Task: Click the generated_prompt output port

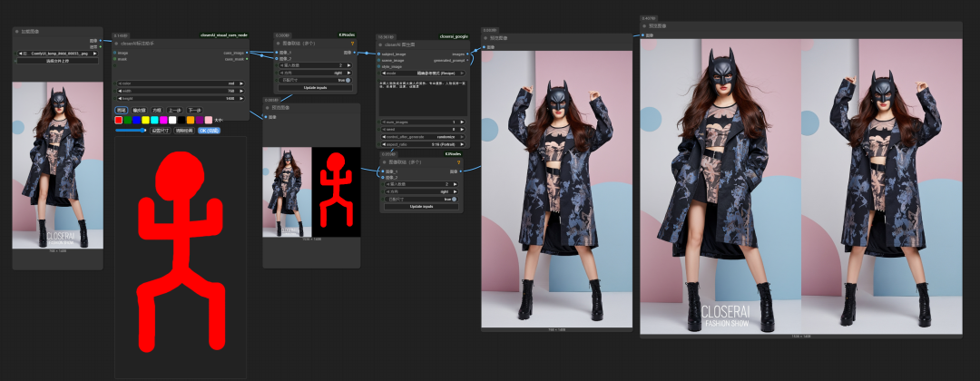Action: (467, 60)
